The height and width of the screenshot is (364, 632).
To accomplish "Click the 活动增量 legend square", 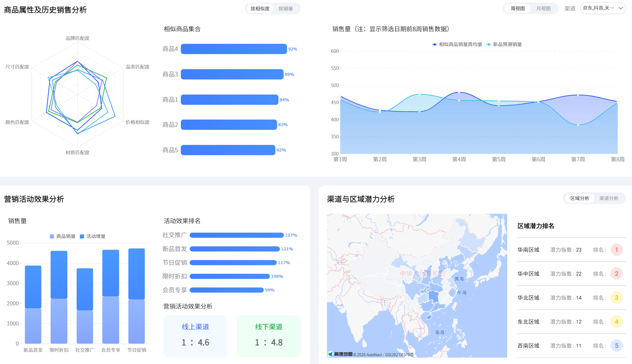I will 82,236.
